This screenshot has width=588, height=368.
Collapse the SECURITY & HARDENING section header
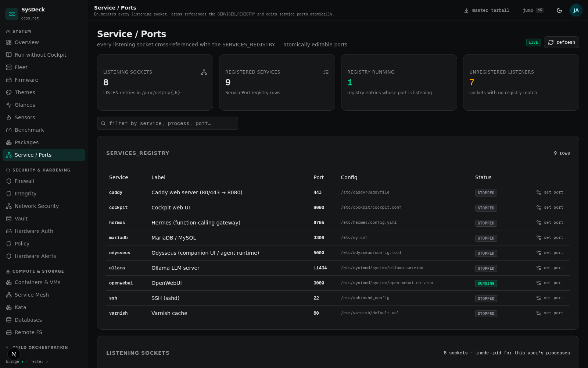(38, 170)
